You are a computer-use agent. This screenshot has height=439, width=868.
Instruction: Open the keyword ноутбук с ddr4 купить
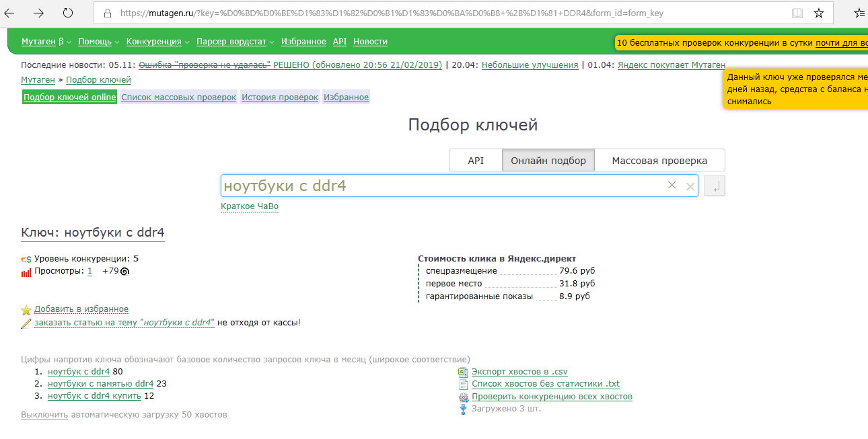point(94,396)
